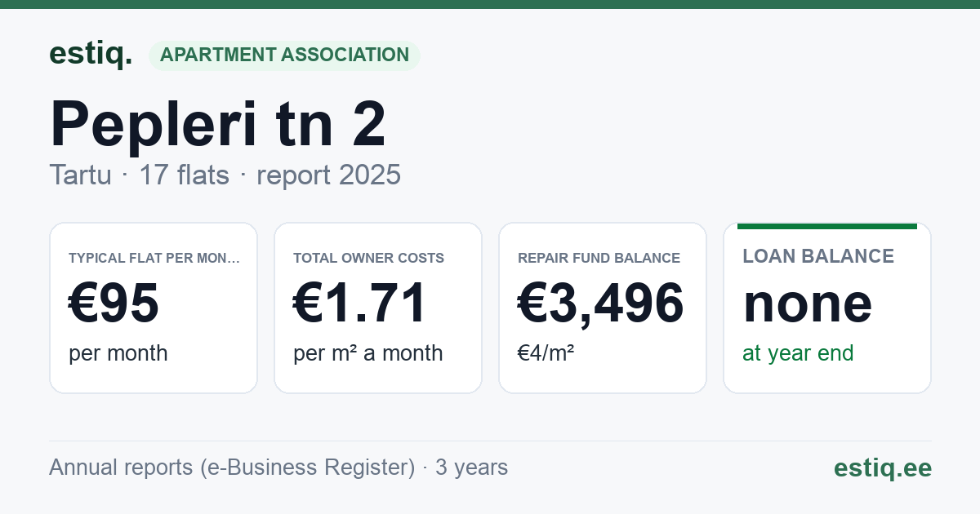Click the Pepleri tn 2 heading
Screen dimensions: 980x514
pyautogui.click(x=218, y=124)
